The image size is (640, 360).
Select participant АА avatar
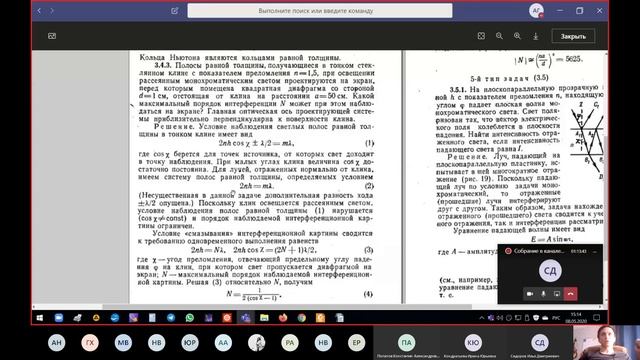click(x=223, y=342)
